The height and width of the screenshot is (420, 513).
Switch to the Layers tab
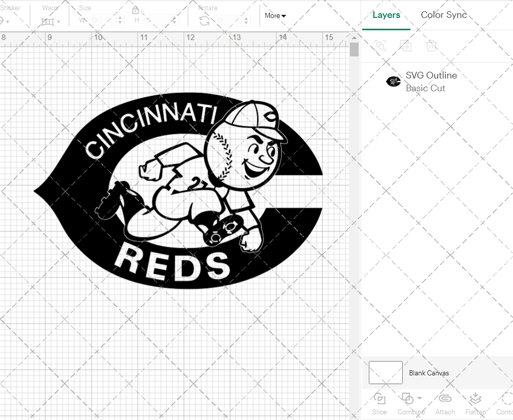click(386, 15)
